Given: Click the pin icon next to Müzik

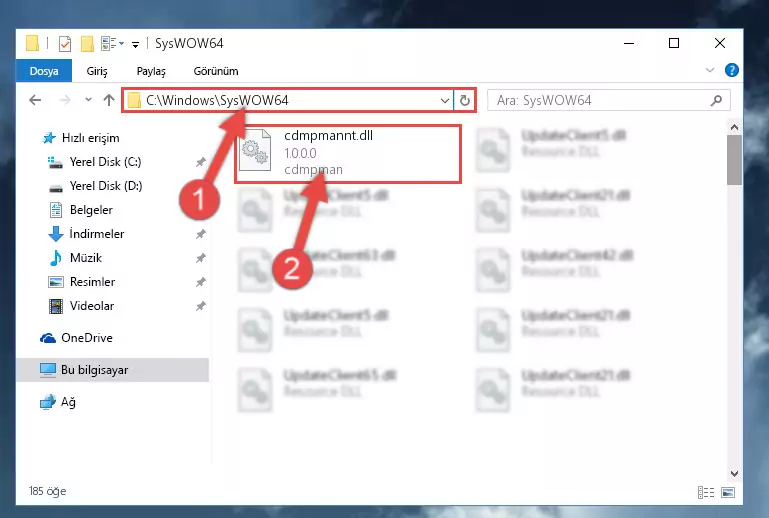Looking at the screenshot, I should (201, 258).
